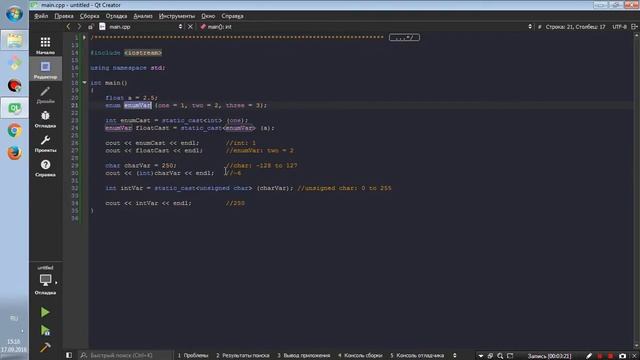Click the <iostream> include text
Viewport: 640px width, 360px height.
pyautogui.click(x=143, y=53)
